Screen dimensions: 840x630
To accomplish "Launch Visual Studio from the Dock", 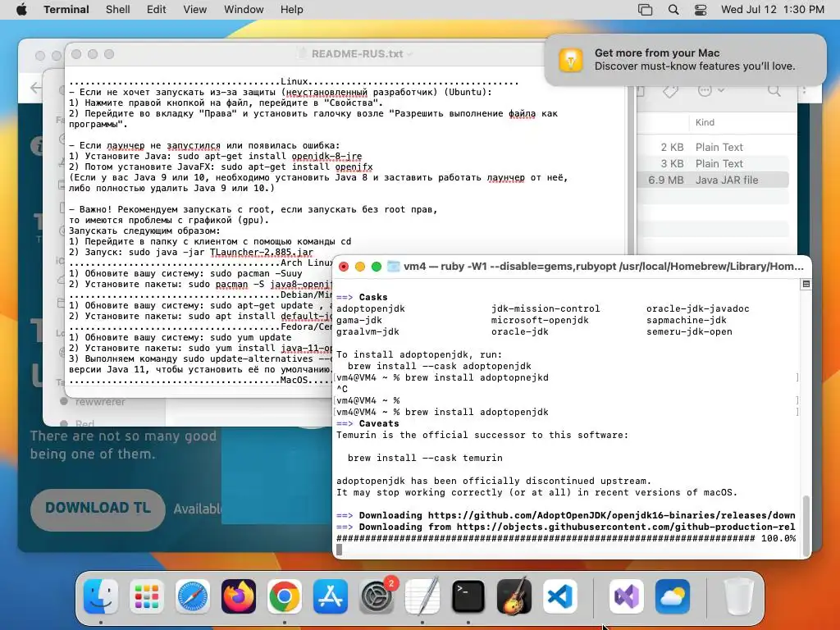I will (626, 596).
